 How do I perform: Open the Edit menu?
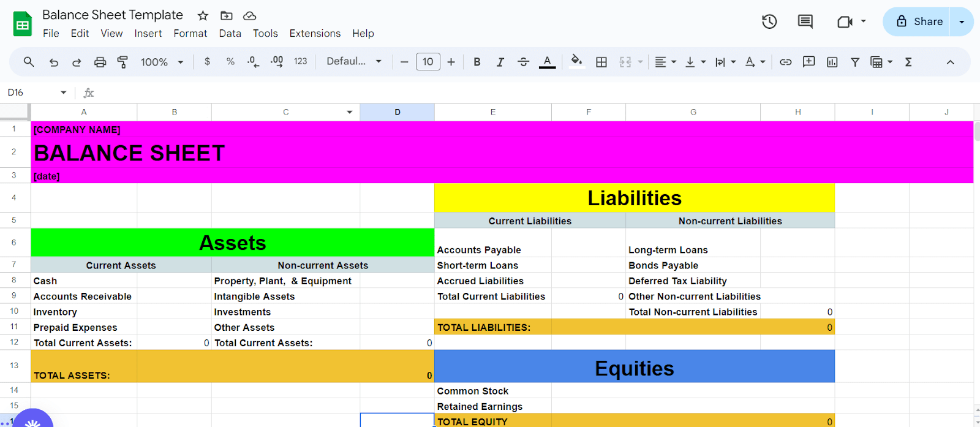click(80, 33)
